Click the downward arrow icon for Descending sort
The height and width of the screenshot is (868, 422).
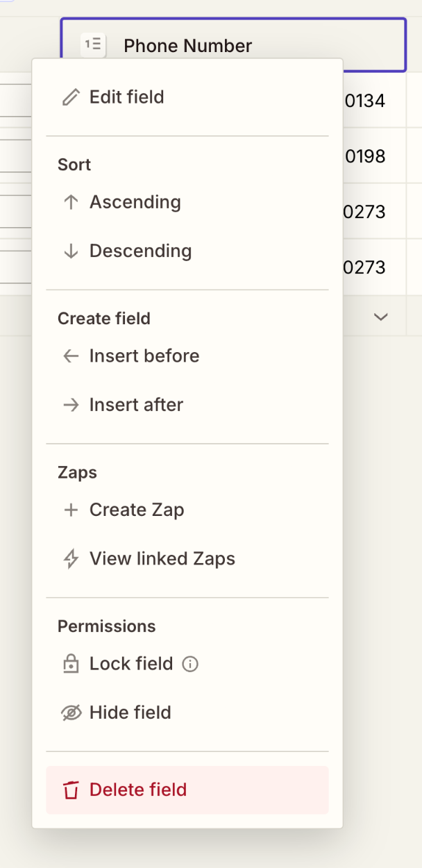tap(70, 251)
